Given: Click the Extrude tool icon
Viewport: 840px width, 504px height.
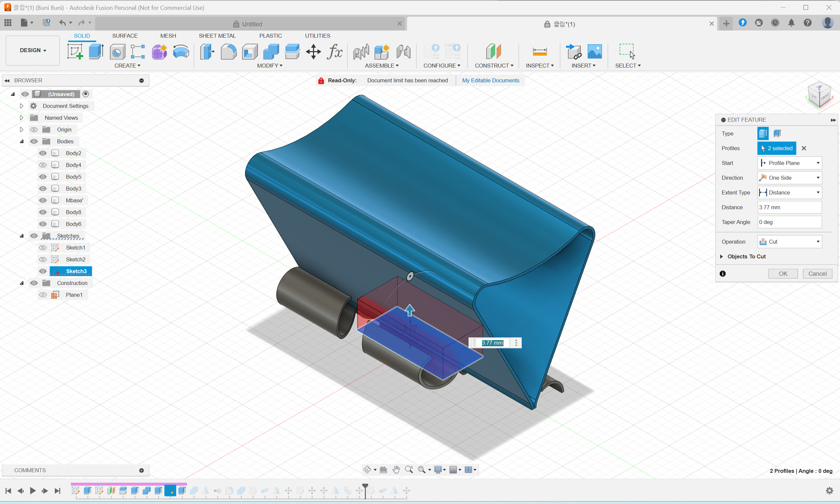Looking at the screenshot, I should click(96, 51).
